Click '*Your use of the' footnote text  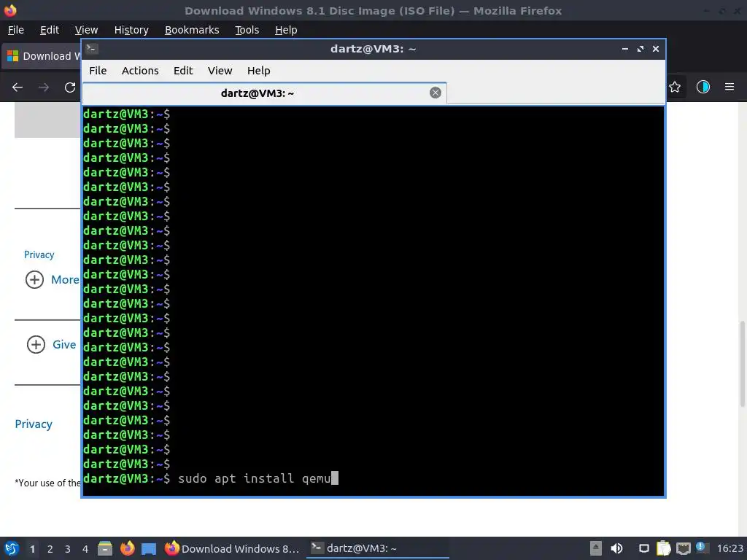(x=47, y=483)
